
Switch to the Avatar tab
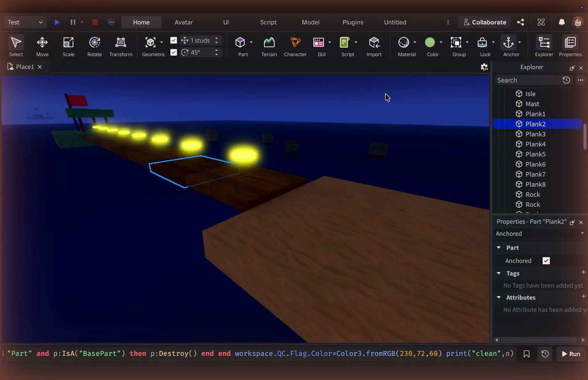184,22
